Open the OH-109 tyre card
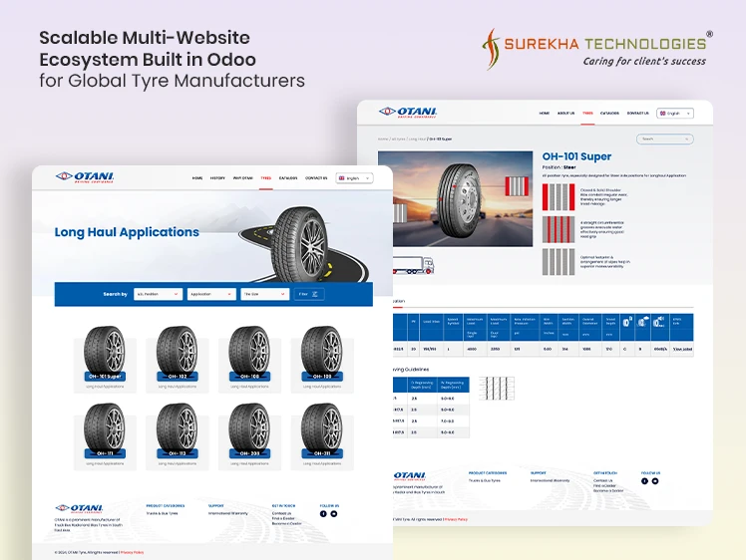The image size is (746, 560). click(x=322, y=359)
